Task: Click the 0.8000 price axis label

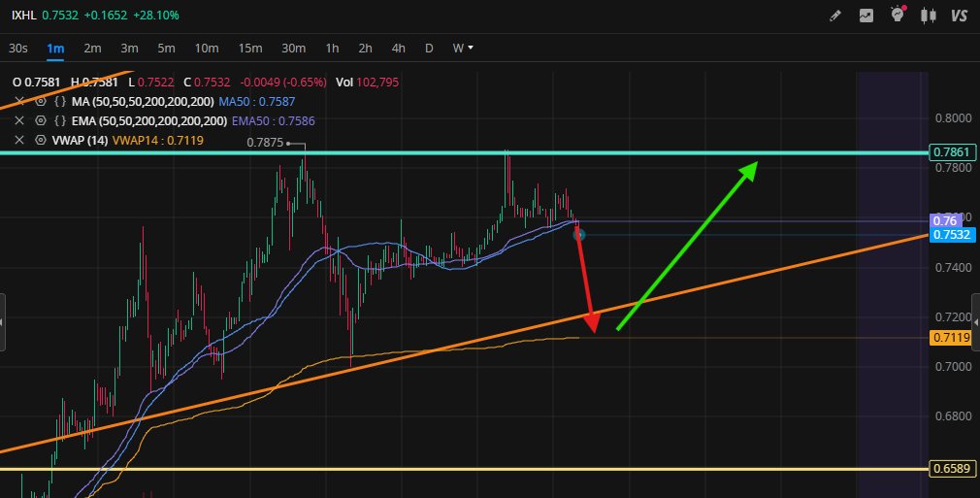Action: click(953, 118)
